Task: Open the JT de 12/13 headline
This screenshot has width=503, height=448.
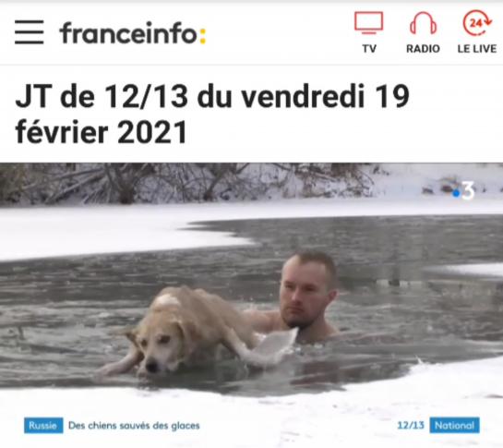Action: 212,114
